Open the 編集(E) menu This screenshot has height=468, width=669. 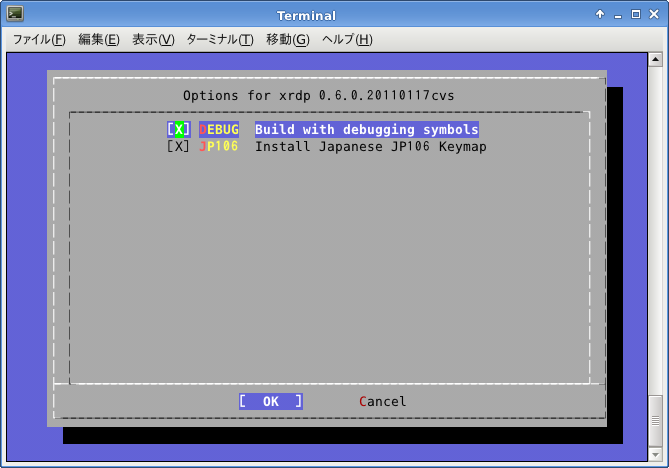click(x=99, y=40)
